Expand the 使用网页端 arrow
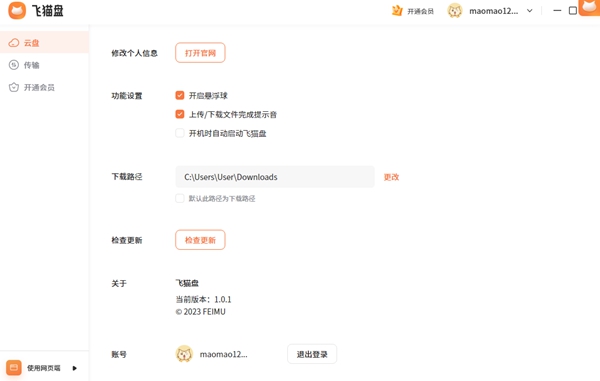This screenshot has height=381, width=600. [75, 368]
